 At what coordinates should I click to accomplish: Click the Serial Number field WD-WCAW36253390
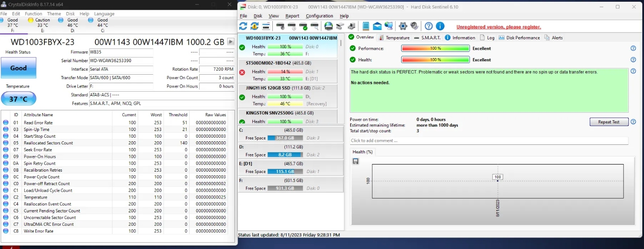(121, 60)
